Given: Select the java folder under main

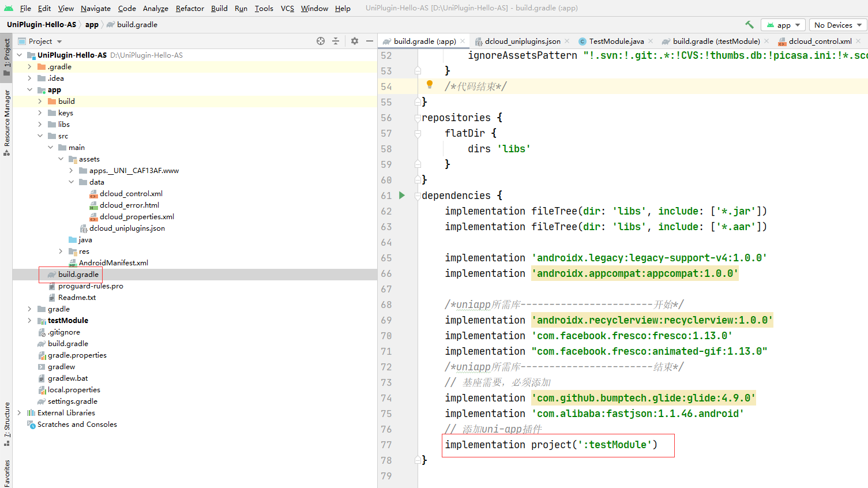Looking at the screenshot, I should [85, 239].
